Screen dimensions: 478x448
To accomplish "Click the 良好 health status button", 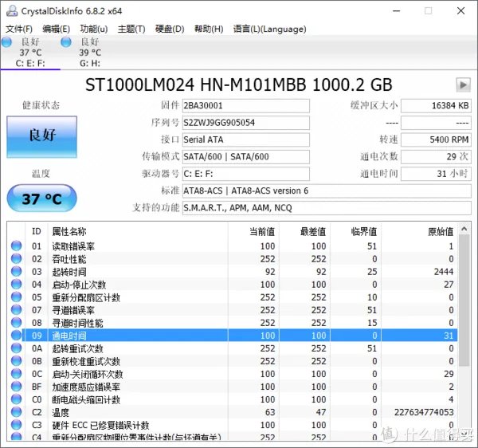I will click(41, 136).
